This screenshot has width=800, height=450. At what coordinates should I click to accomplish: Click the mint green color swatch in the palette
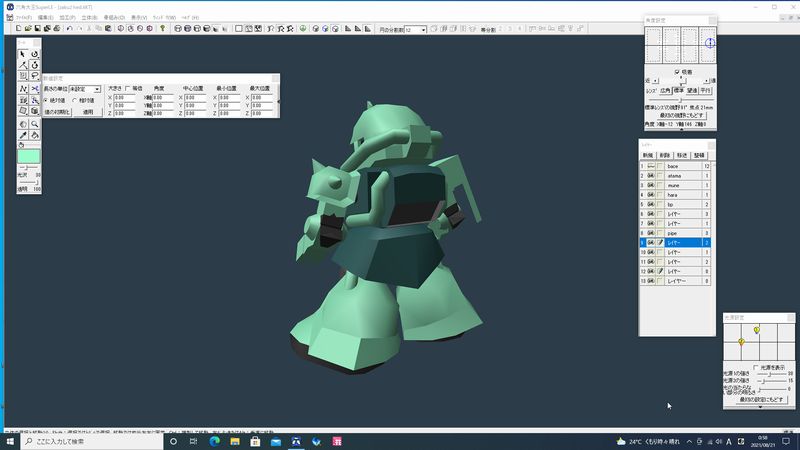tap(29, 156)
